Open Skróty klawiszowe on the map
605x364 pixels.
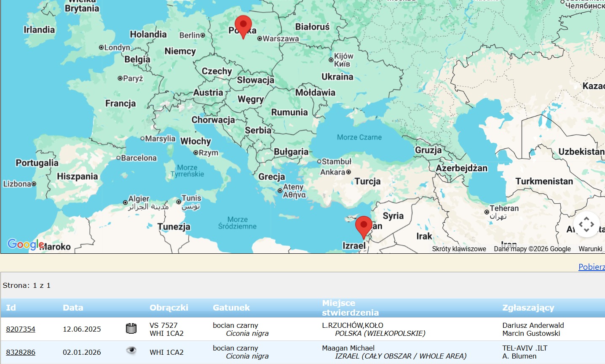point(459,249)
